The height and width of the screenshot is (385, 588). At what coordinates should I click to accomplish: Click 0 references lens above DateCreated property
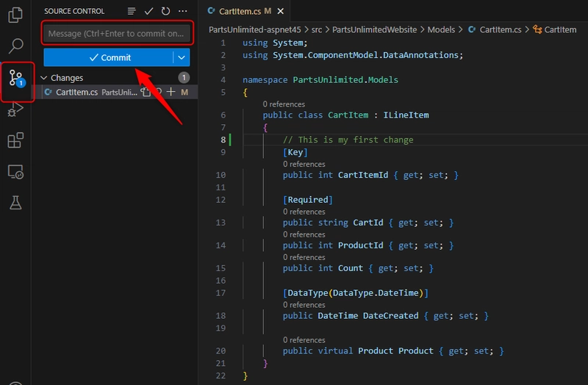304,305
